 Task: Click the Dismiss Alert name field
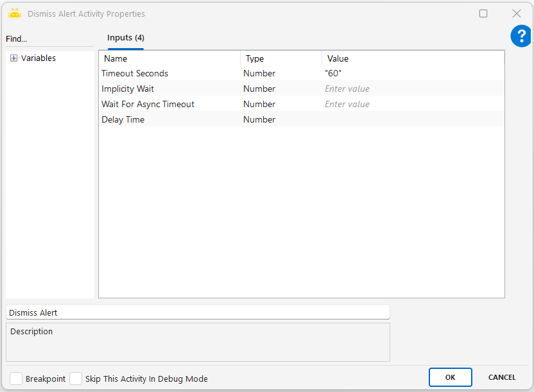tap(198, 312)
